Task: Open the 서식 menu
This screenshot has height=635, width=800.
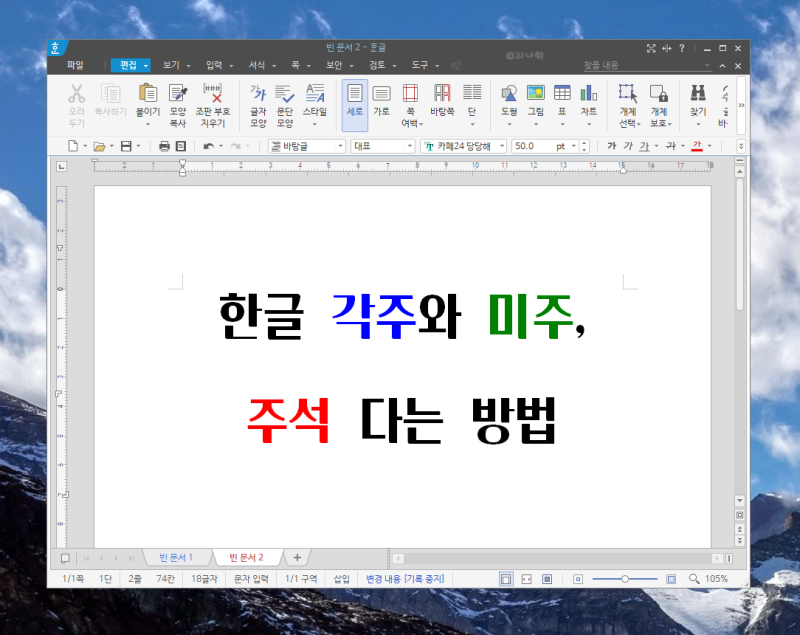Action: [x=258, y=65]
